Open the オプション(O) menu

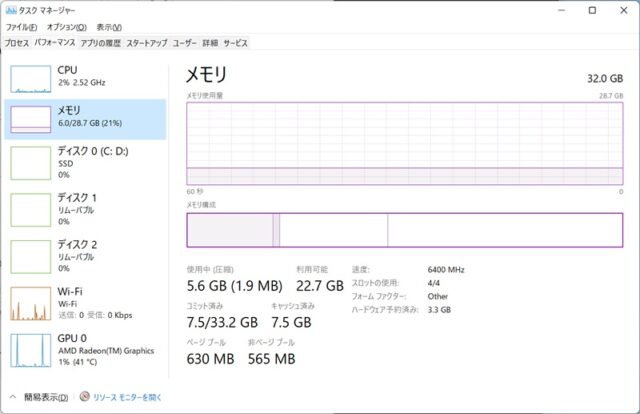pos(66,27)
